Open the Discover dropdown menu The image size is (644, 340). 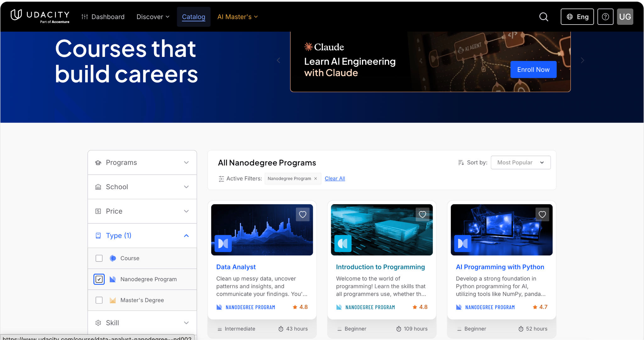coord(153,17)
